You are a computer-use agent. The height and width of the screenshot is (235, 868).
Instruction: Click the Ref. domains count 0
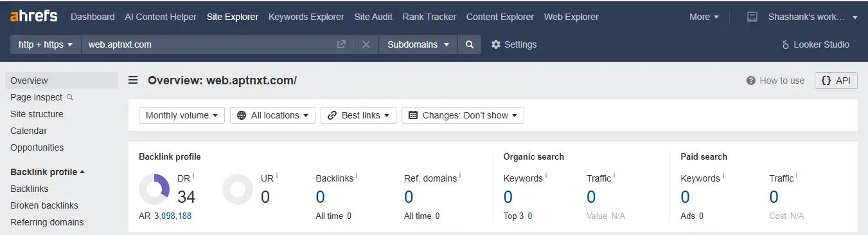[409, 197]
